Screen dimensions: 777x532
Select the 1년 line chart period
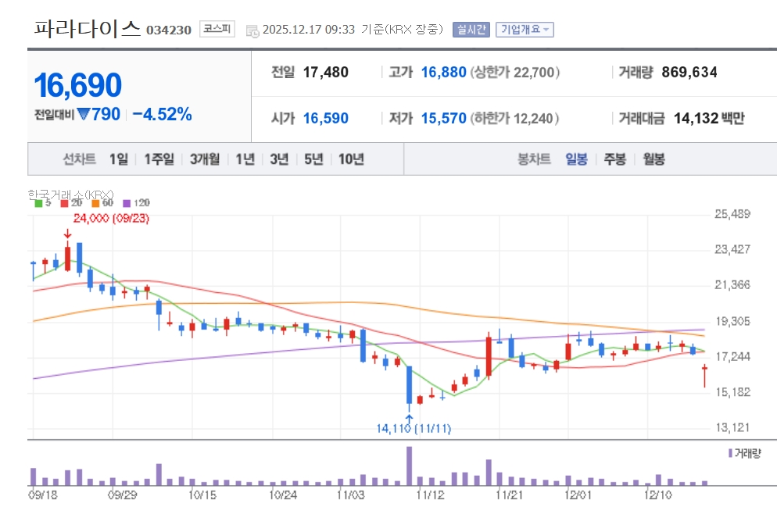tap(245, 159)
